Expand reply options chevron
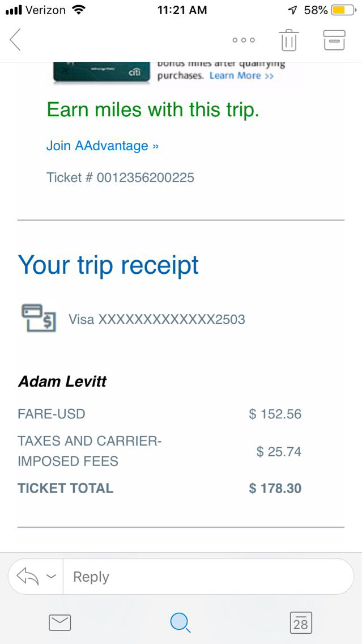This screenshot has height=644, width=362. tap(51, 577)
